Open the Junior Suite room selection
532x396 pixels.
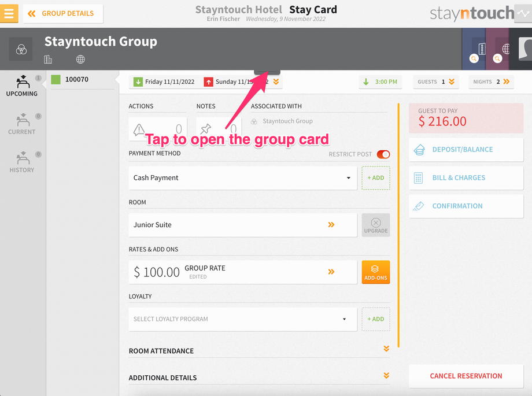(243, 225)
